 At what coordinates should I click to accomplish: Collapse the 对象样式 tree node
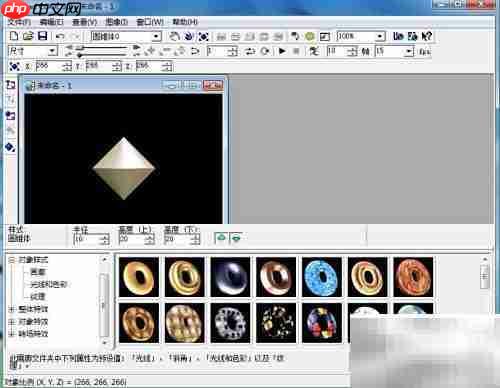pos(12,259)
